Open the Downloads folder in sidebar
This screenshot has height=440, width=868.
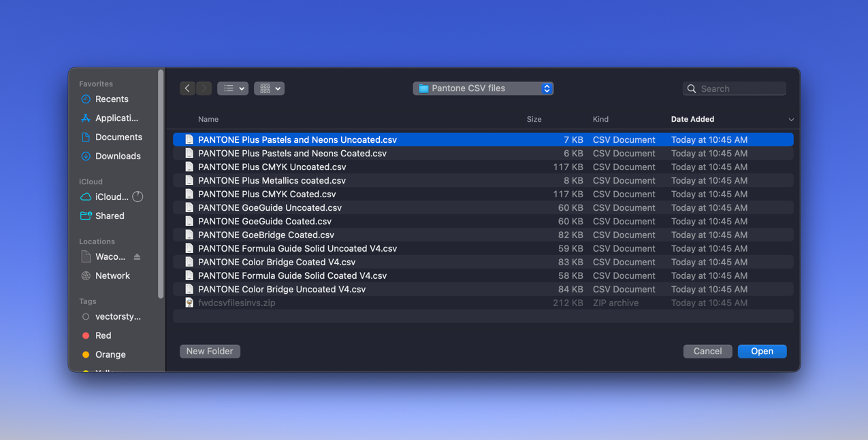tap(118, 156)
